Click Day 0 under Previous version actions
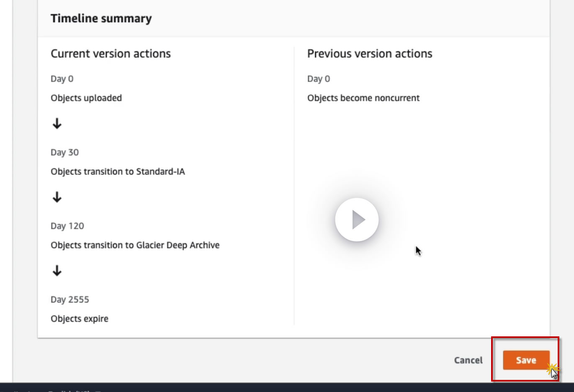574x392 pixels. pyautogui.click(x=319, y=79)
